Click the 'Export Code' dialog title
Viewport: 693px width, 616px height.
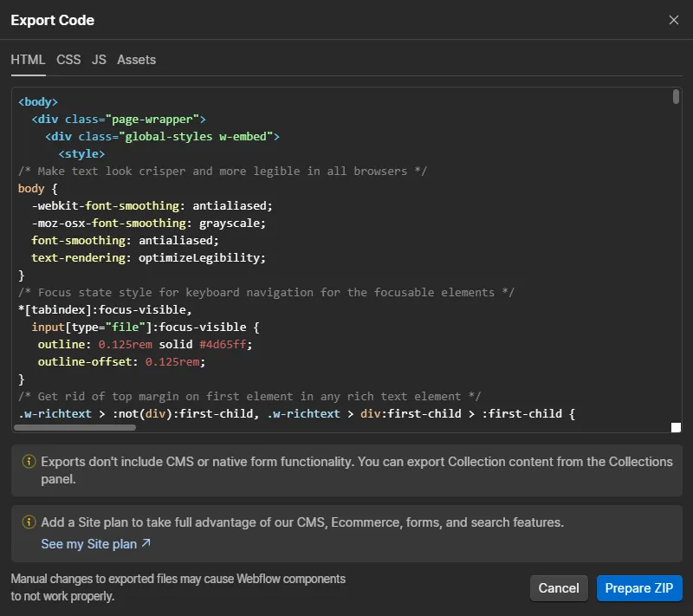coord(53,20)
